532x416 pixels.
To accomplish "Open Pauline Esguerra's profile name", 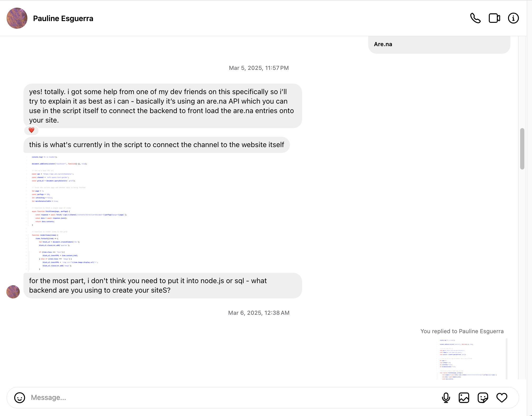I will tap(63, 18).
